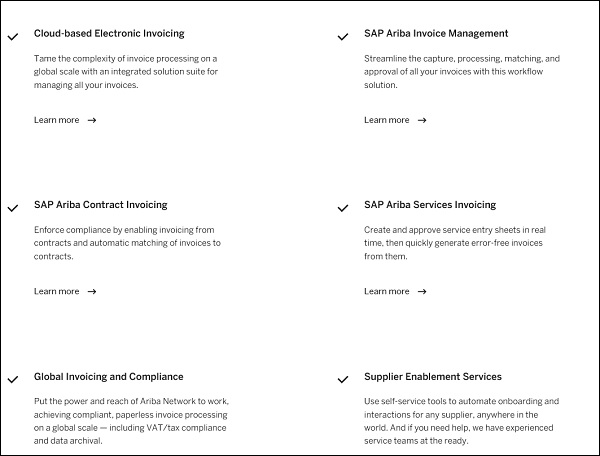Choose the Global Invoicing and Compliance heading
The height and width of the screenshot is (456, 600).
pyautogui.click(x=109, y=377)
